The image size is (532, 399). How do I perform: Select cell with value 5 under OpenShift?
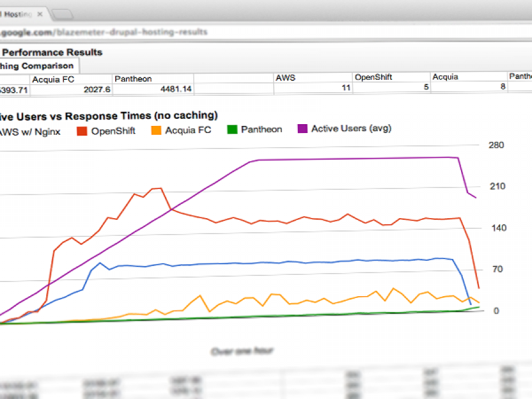[391, 87]
